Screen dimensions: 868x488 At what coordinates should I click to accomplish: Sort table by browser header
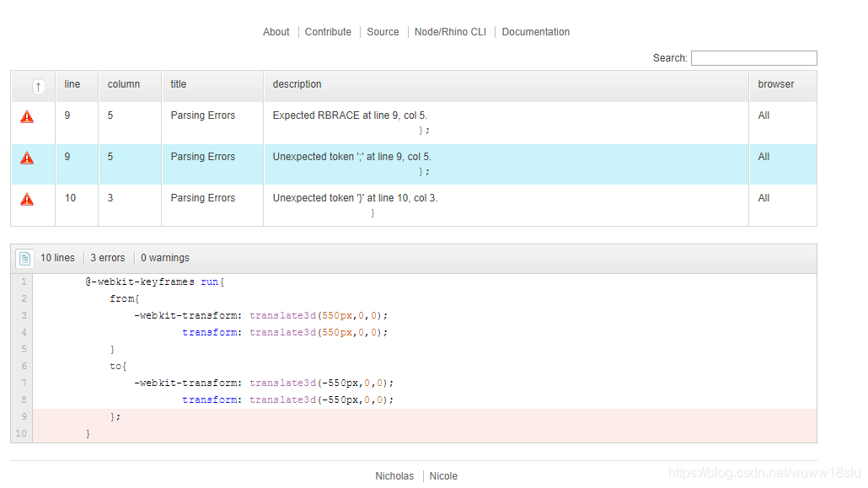[775, 84]
